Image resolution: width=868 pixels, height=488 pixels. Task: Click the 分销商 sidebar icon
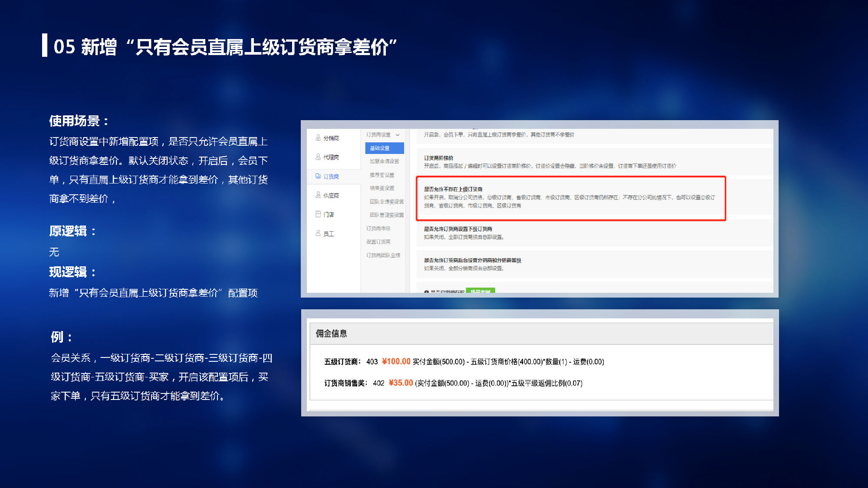pyautogui.click(x=318, y=138)
